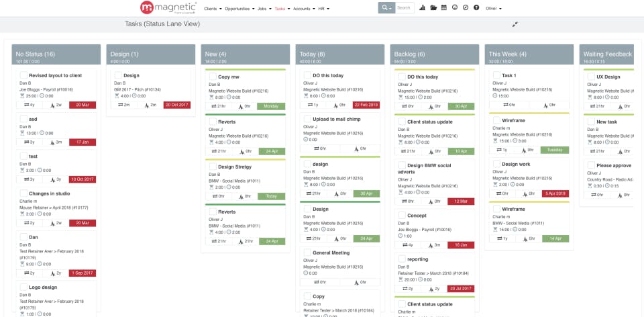
Task: Click the collapse arrows icon beside page title
Action: pos(515,24)
